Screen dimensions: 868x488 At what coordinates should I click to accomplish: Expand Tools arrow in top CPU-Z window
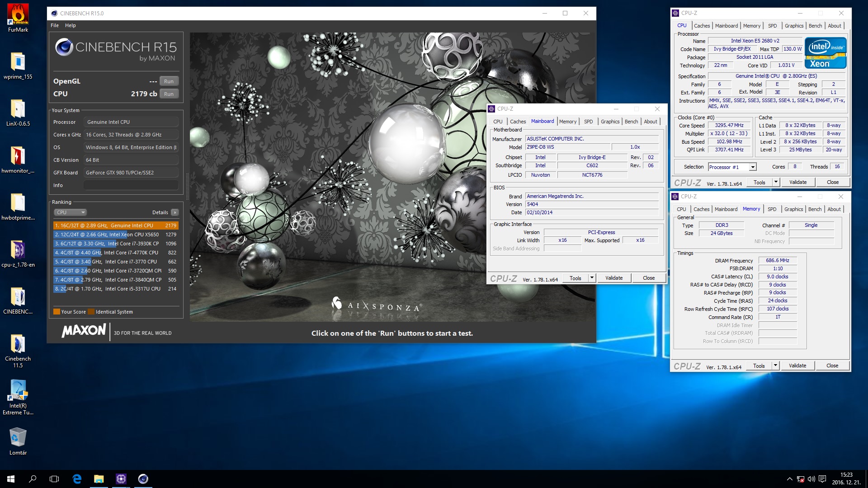click(x=776, y=183)
